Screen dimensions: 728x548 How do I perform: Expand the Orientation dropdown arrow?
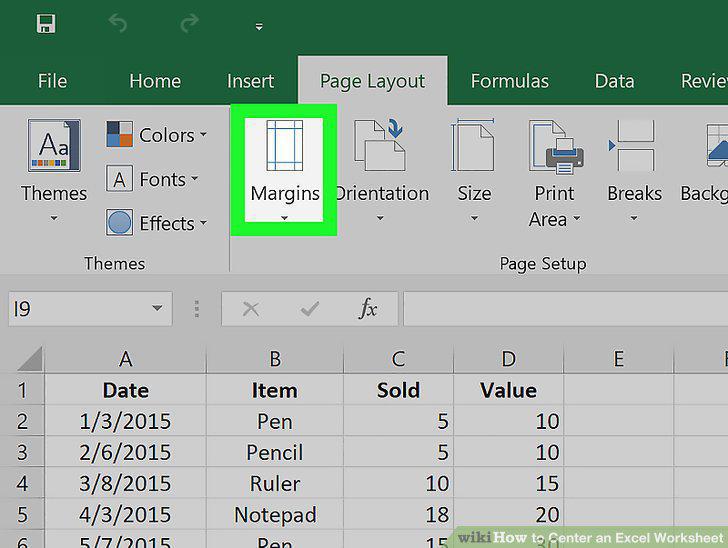click(380, 218)
